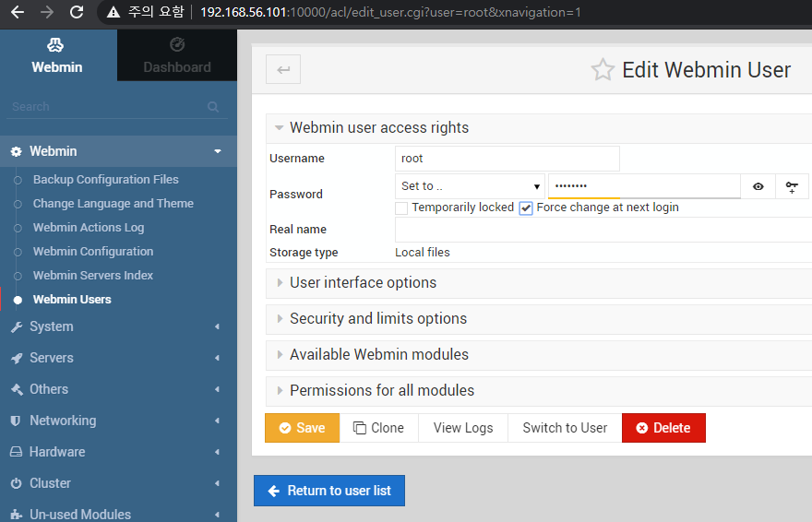
Task: Click the search magnifier icon in sidebar
Action: coord(213,107)
